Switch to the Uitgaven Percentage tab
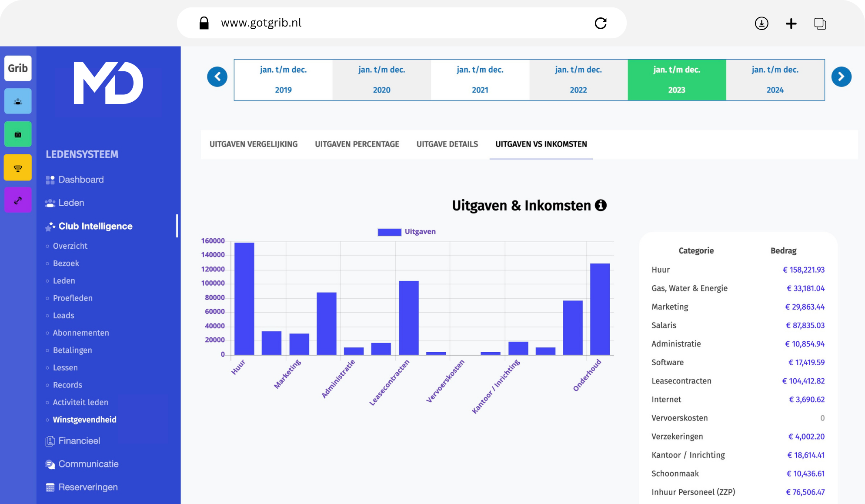The height and width of the screenshot is (504, 865). click(357, 144)
